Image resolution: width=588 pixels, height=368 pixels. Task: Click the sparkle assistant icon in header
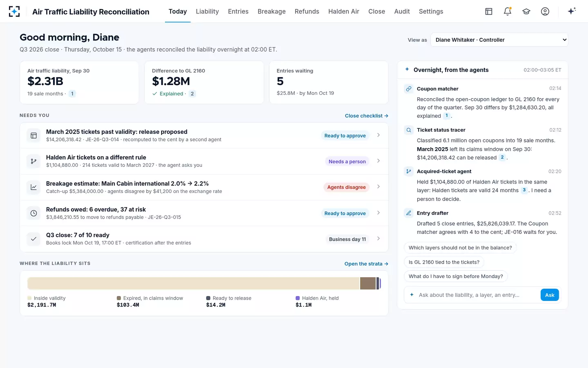(x=572, y=11)
